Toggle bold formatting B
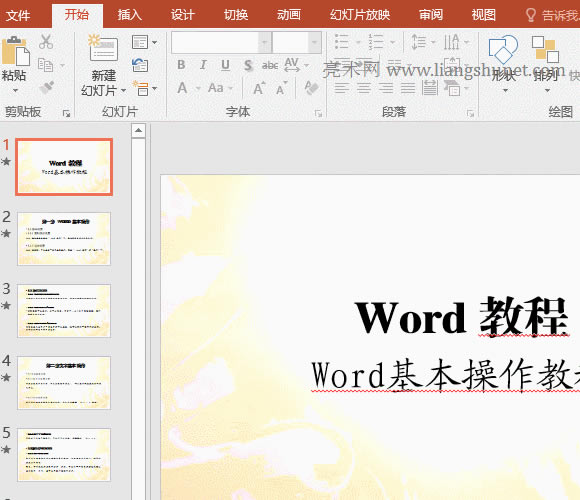Screen dimensions: 580x500 (181, 65)
